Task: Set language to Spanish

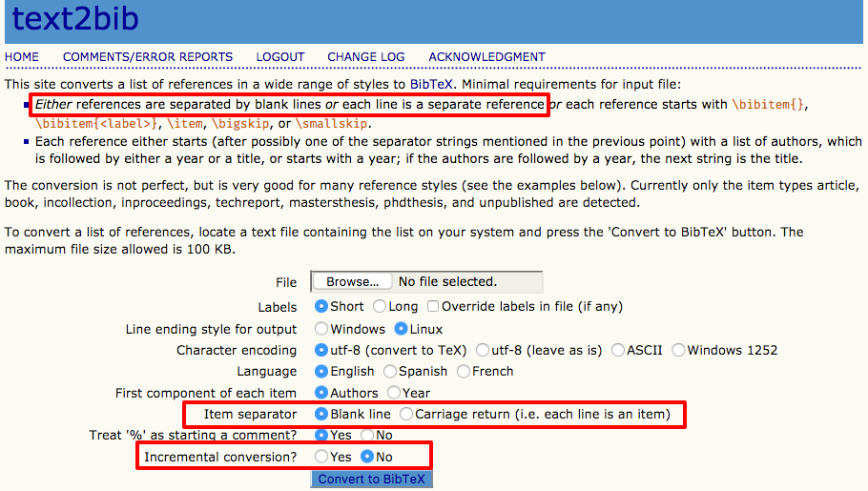Action: (390, 371)
